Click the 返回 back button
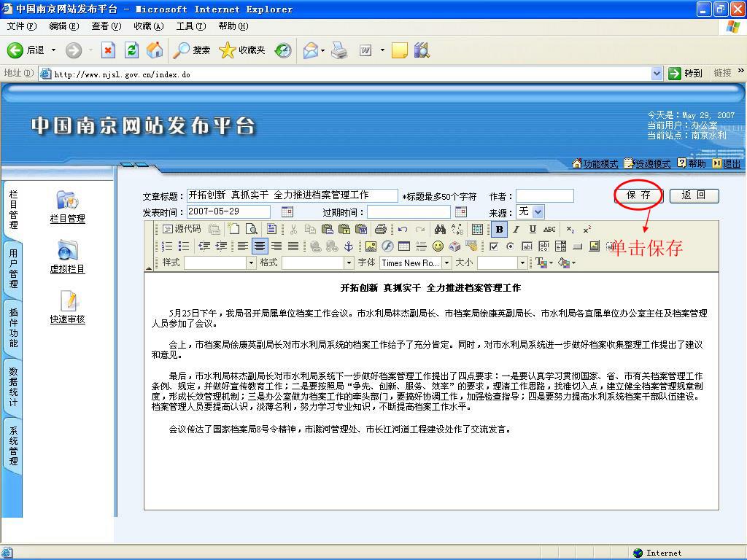The image size is (747, 560). click(694, 195)
